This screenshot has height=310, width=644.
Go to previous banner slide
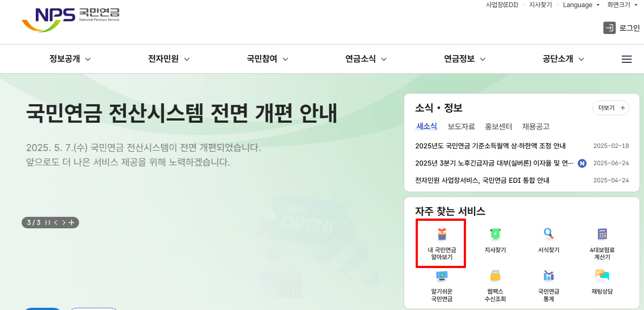coord(56,223)
